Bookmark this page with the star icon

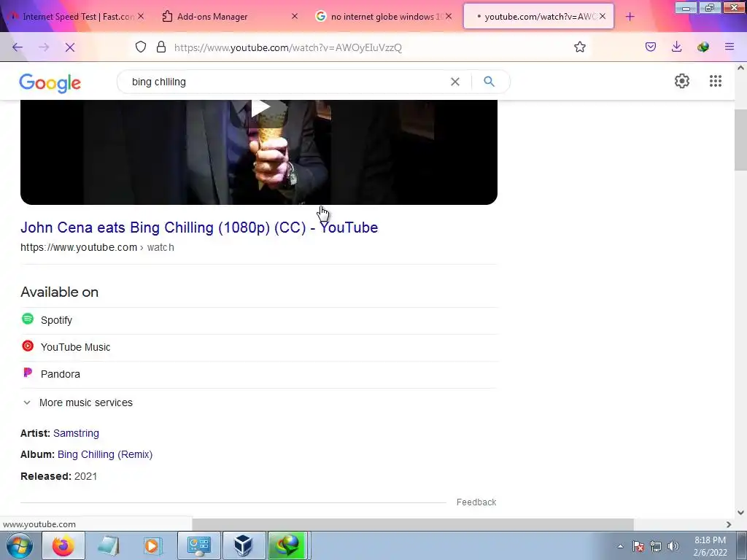579,47
